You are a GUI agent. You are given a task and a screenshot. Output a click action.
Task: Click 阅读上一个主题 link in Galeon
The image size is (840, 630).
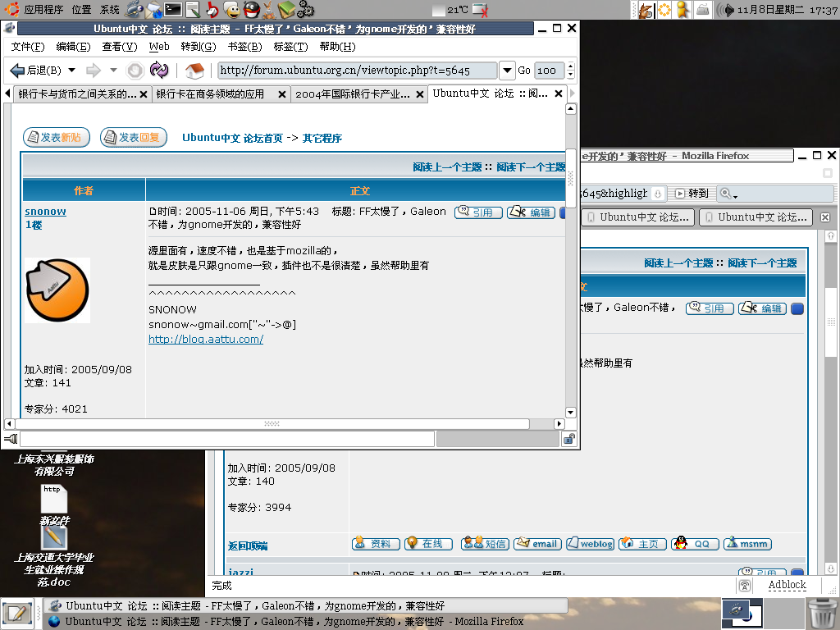pyautogui.click(x=447, y=167)
